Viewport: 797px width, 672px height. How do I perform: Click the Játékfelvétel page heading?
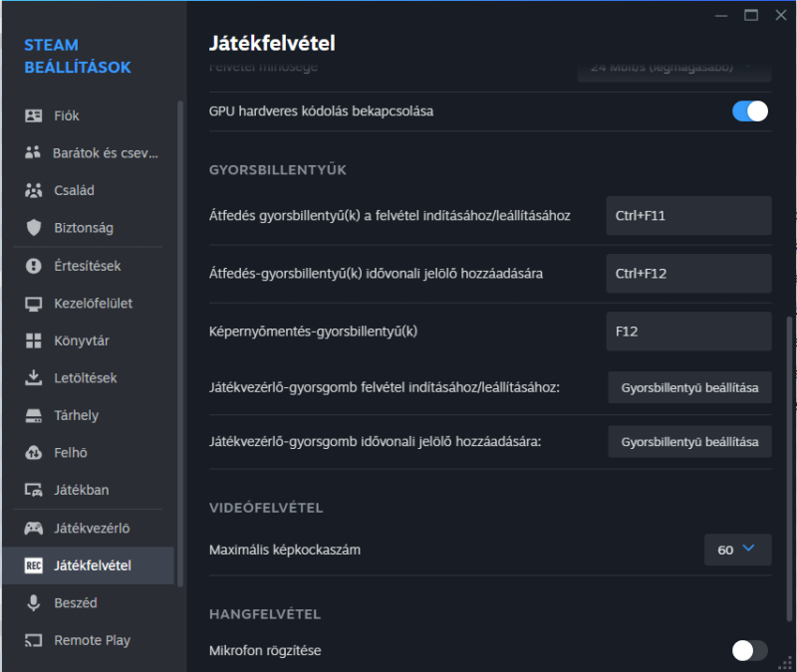coord(272,43)
